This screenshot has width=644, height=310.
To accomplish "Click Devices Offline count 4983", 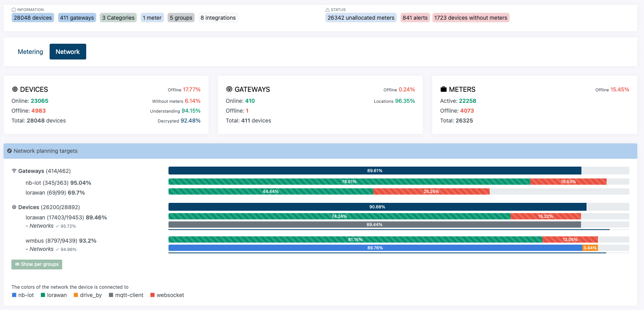I will click(39, 111).
